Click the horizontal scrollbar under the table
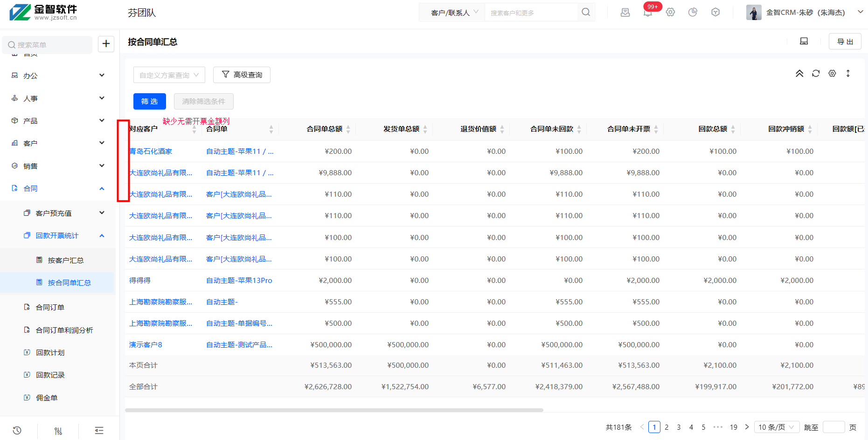868x440 pixels. tap(334, 410)
